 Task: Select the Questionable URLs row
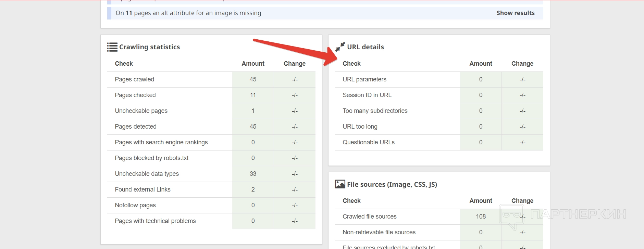tap(369, 142)
